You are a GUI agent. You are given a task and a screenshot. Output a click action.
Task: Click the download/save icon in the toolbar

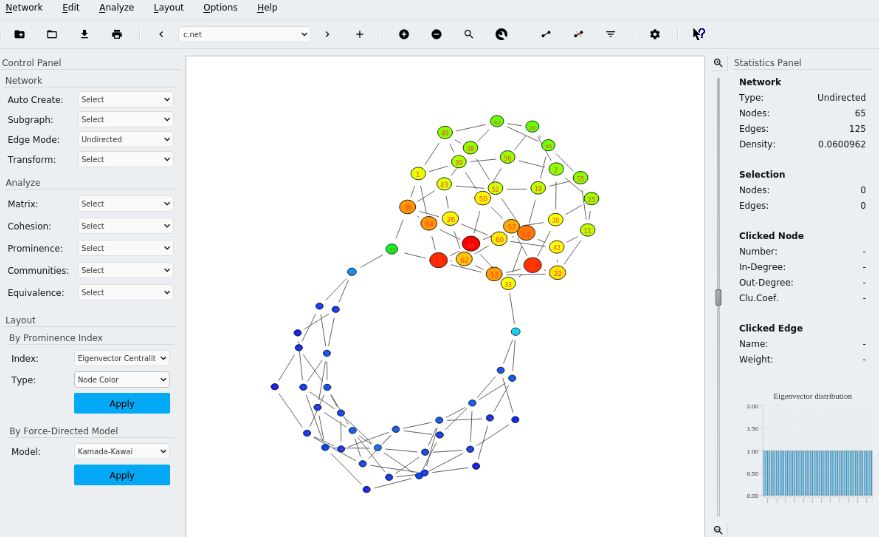click(x=84, y=34)
